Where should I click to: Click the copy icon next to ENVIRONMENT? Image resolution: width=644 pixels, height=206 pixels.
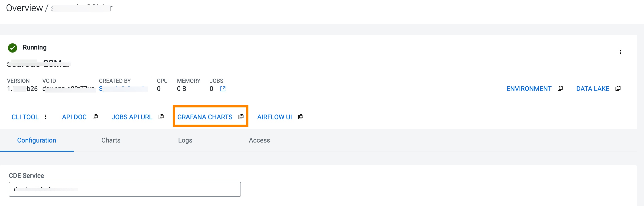(x=560, y=89)
